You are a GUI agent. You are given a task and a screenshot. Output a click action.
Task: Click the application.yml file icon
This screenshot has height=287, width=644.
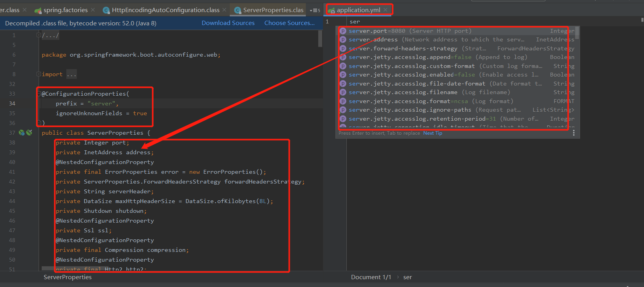click(331, 10)
